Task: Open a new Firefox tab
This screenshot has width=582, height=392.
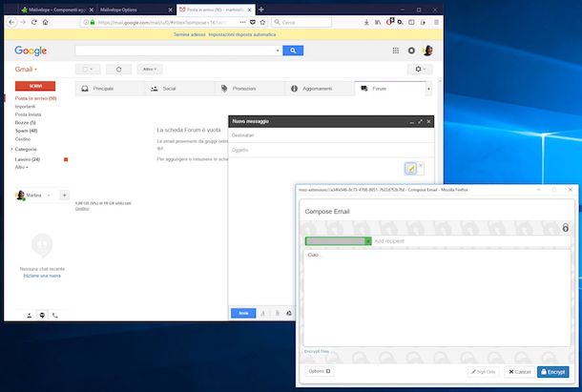Action: pos(261,10)
